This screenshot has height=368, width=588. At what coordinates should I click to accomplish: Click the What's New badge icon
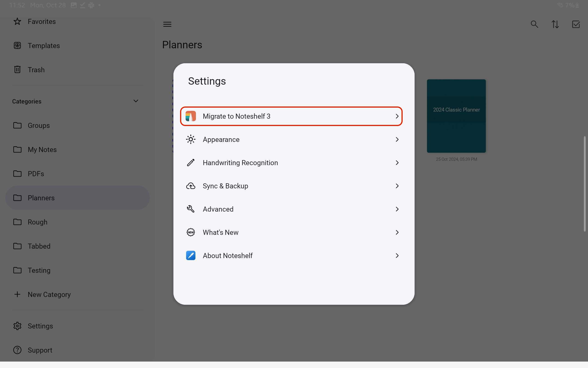[191, 233]
